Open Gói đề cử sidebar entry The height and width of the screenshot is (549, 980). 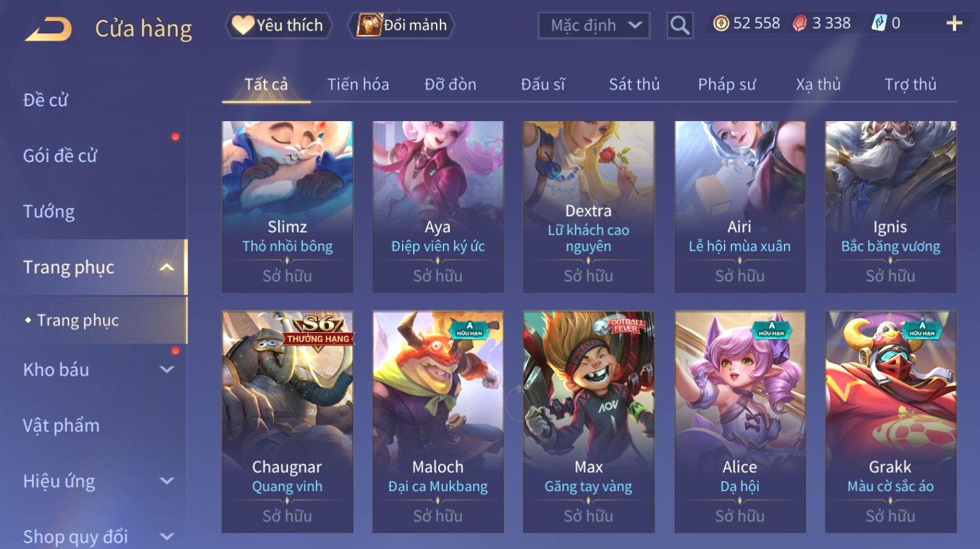60,156
